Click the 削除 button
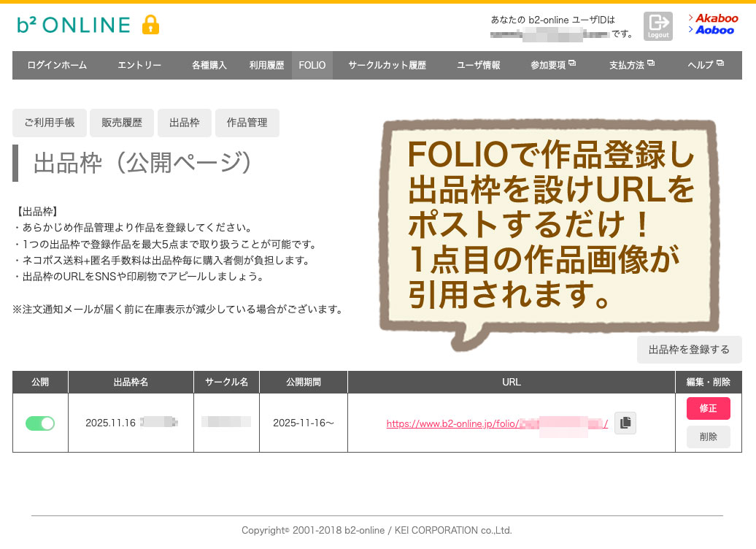This screenshot has width=756, height=549. pos(709,437)
